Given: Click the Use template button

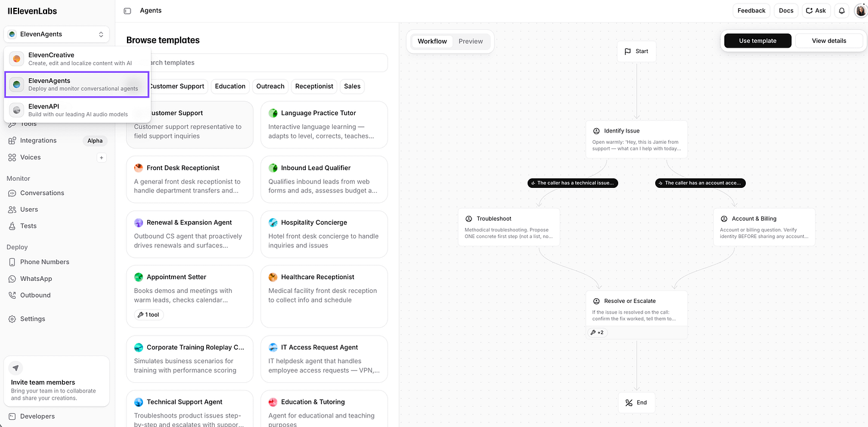Looking at the screenshot, I should 758,41.
